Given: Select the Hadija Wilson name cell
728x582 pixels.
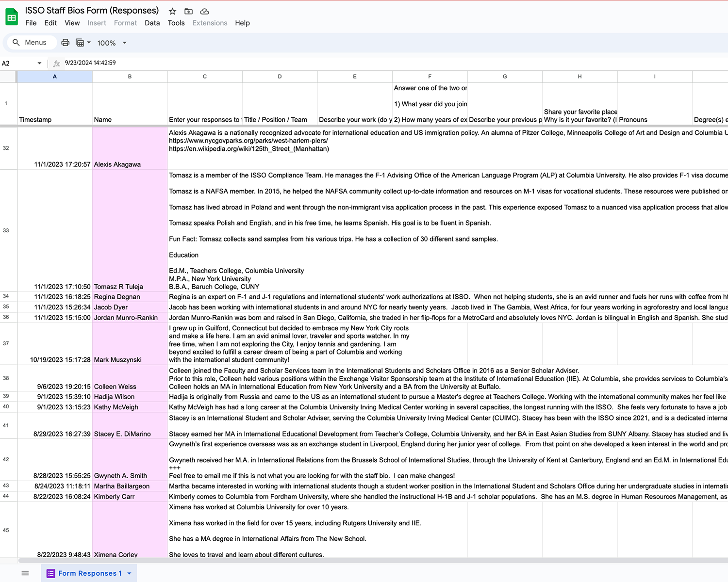Looking at the screenshot, I should (x=130, y=396).
